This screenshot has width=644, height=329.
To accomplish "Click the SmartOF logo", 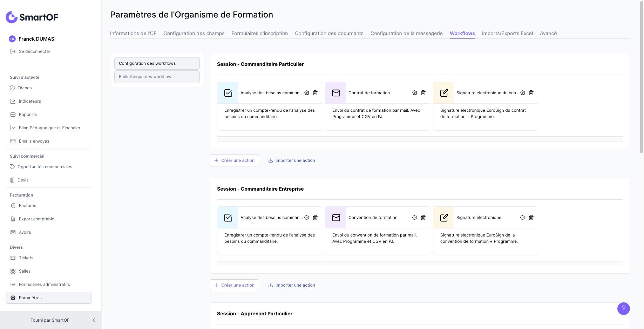I will [32, 17].
